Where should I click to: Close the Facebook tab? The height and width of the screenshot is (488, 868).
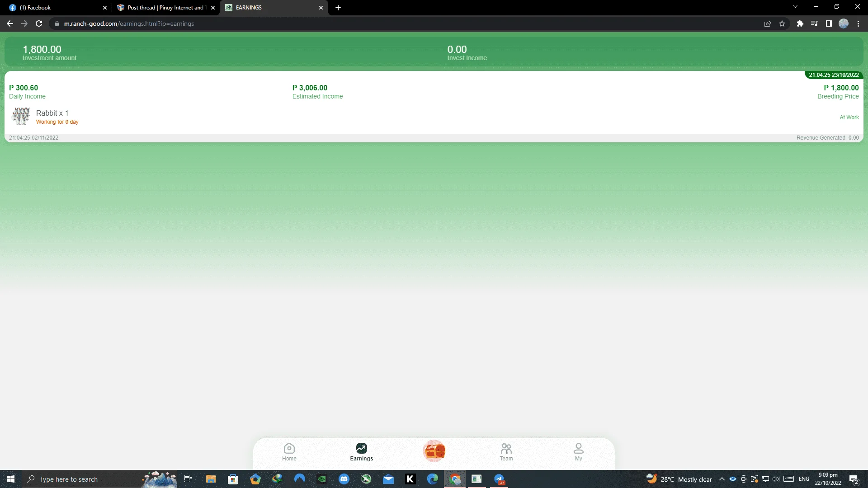105,8
